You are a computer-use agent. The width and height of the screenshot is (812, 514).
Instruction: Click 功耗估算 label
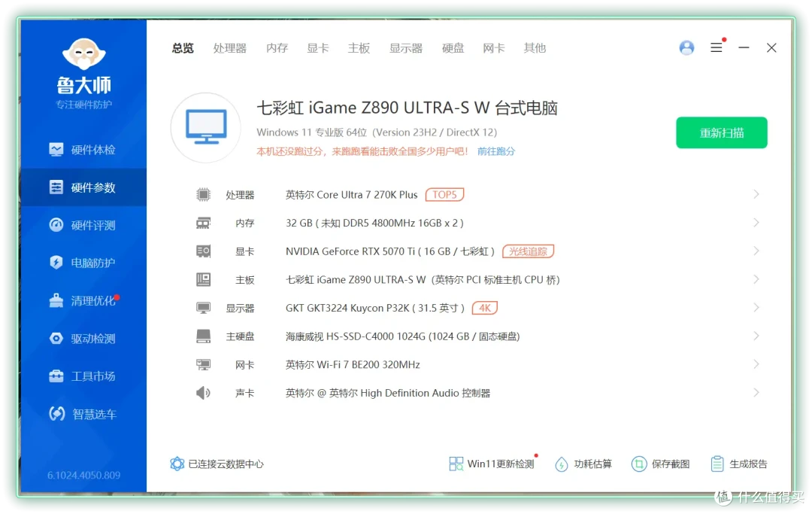593,464
